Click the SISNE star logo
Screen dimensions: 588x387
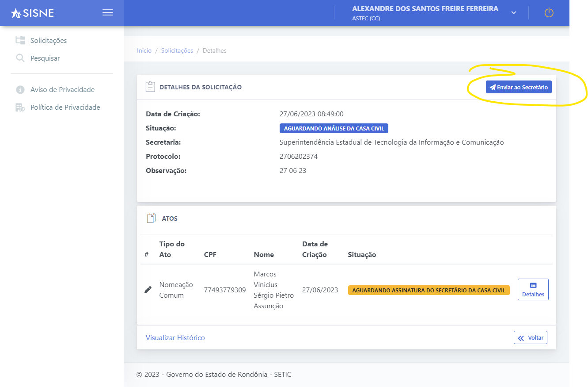32,13
